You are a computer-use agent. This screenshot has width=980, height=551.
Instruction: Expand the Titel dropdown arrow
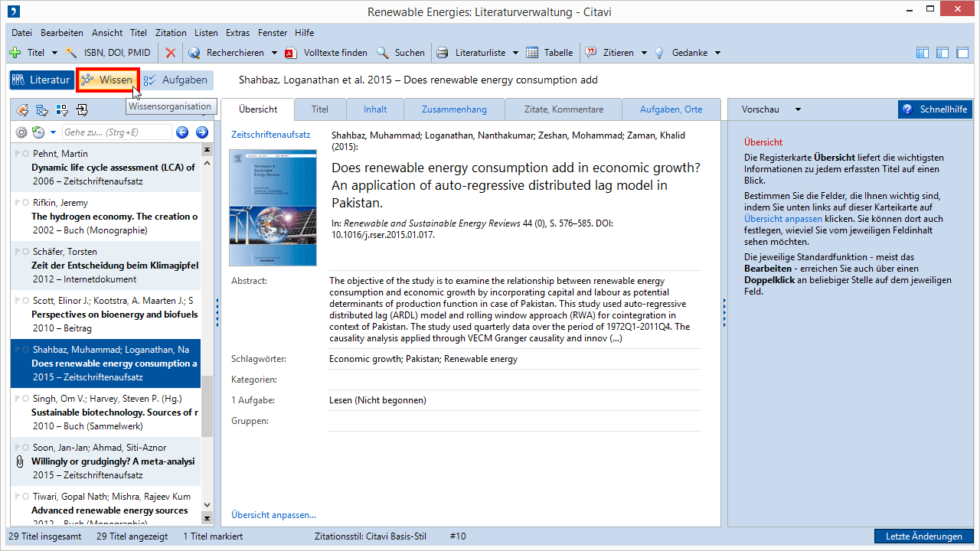pyautogui.click(x=54, y=53)
